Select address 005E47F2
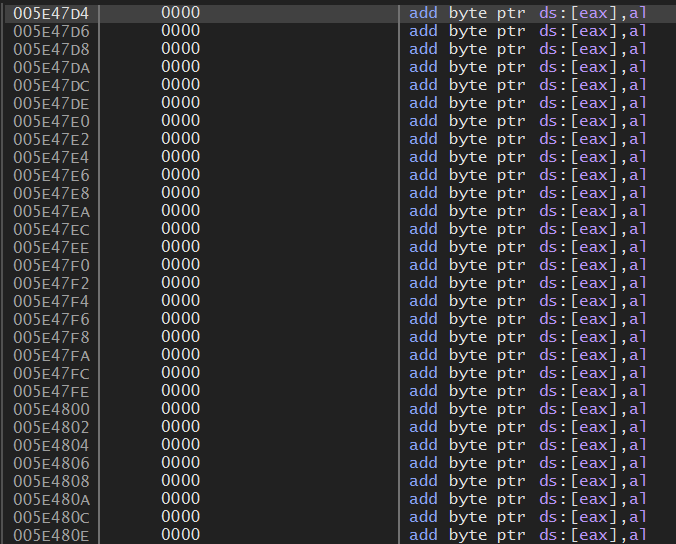The width and height of the screenshot is (676, 544). click(x=51, y=284)
